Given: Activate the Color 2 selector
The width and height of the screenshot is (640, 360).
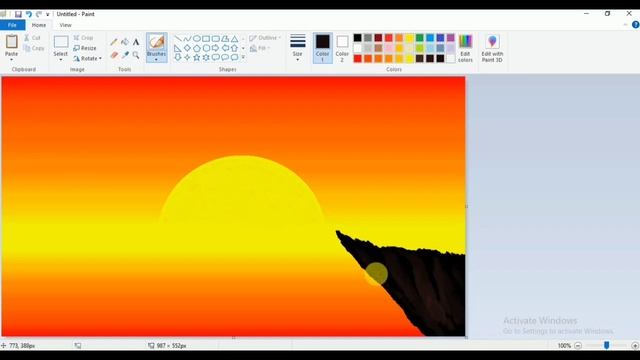Looking at the screenshot, I should (x=342, y=48).
